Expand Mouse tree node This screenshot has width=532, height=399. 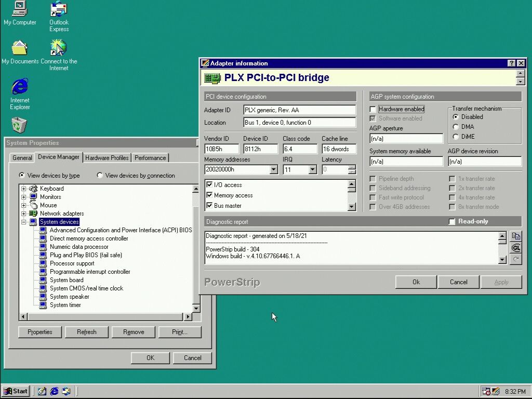pos(23,205)
